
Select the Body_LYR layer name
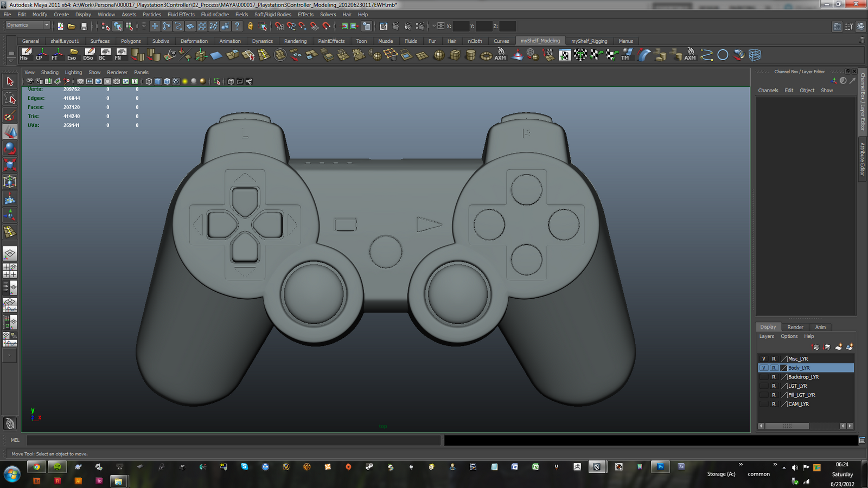pyautogui.click(x=799, y=368)
